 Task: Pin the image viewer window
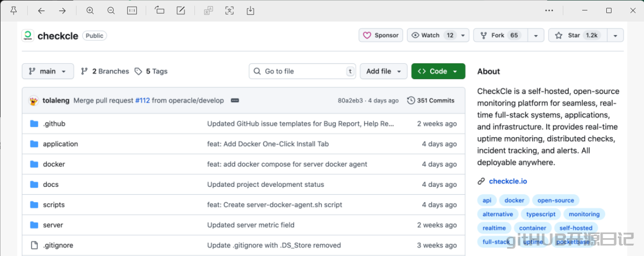click(14, 10)
